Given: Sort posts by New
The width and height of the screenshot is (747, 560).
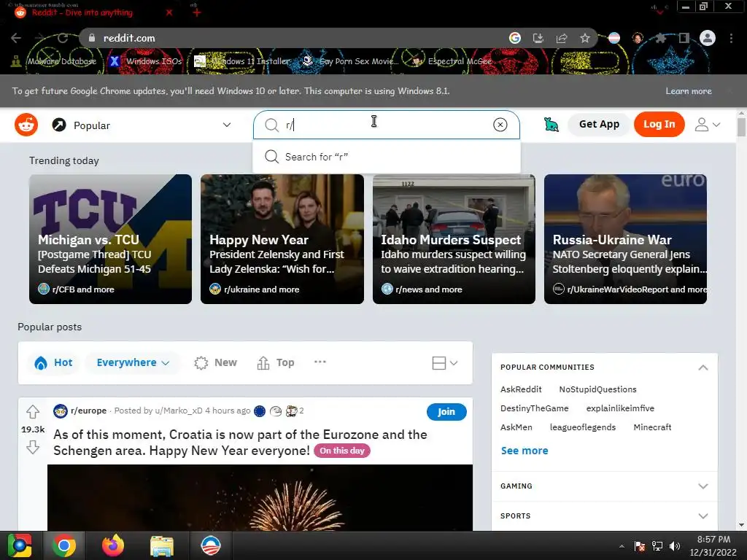Looking at the screenshot, I should tap(215, 362).
